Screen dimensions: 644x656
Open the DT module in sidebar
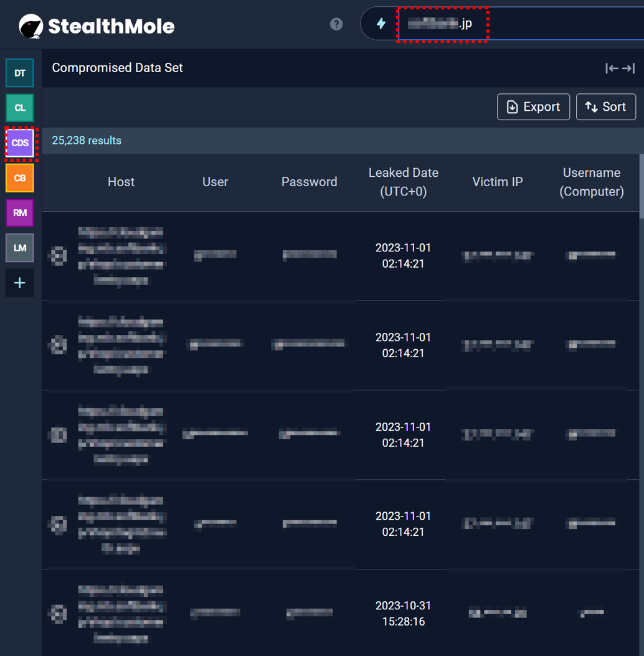[20, 73]
